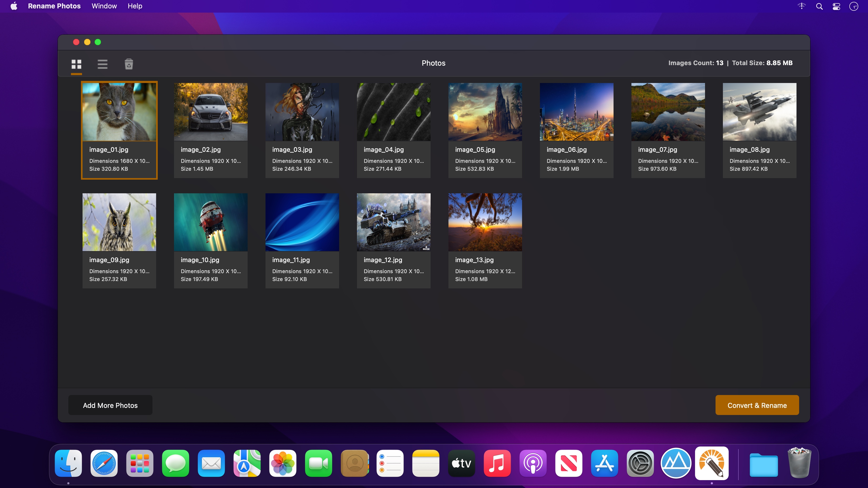Viewport: 868px width, 488px height.
Task: Select the image_13.jpg sunset tree photo
Action: pyautogui.click(x=485, y=222)
